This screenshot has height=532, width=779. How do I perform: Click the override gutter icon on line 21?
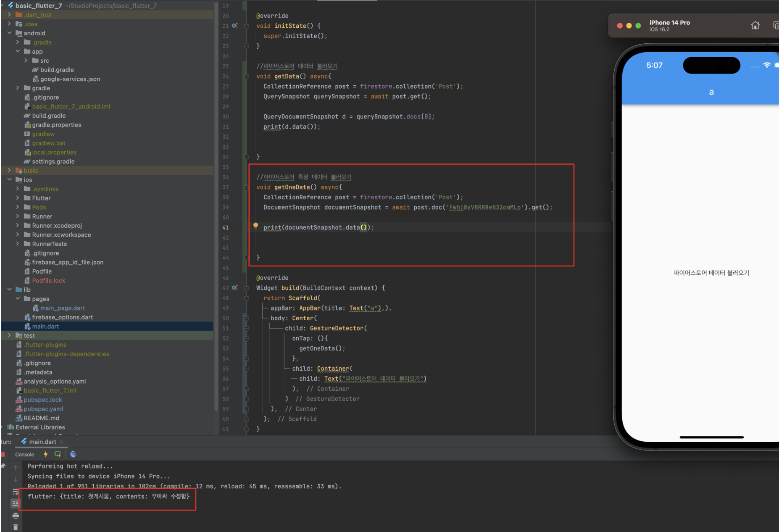(235, 26)
